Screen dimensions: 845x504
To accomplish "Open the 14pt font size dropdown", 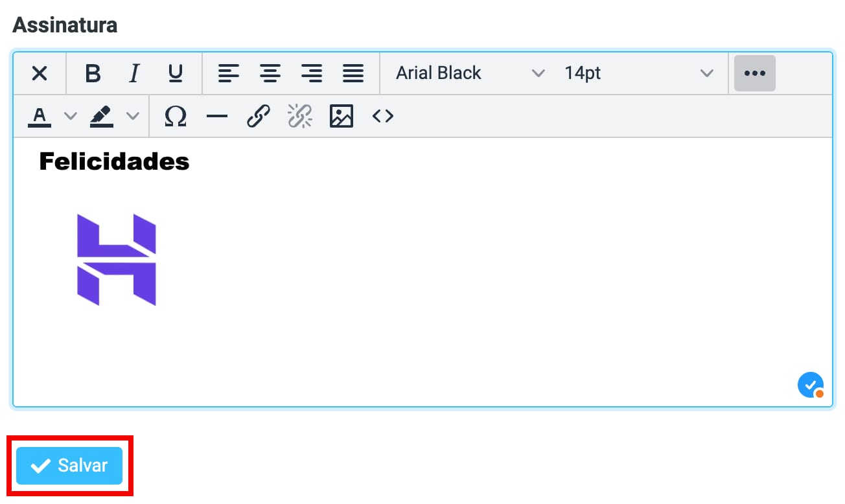I will pos(638,73).
